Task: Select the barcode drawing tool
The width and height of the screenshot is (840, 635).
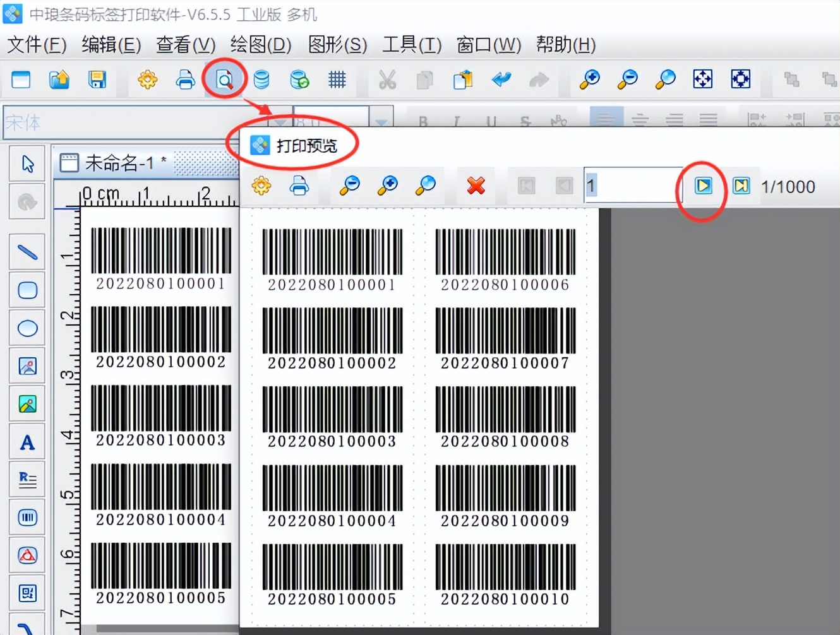Action: [27, 518]
